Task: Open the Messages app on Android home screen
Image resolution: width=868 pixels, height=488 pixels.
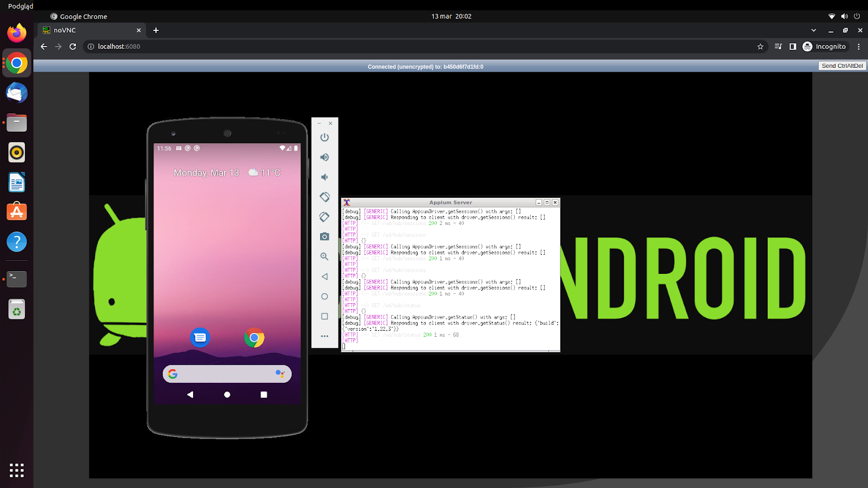Action: point(200,337)
